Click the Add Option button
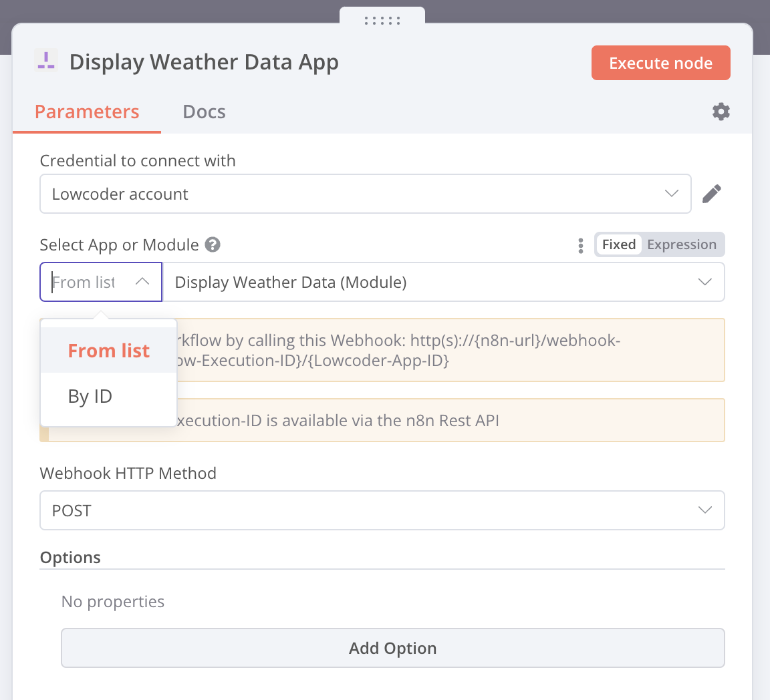The height and width of the screenshot is (700, 770). (x=392, y=648)
